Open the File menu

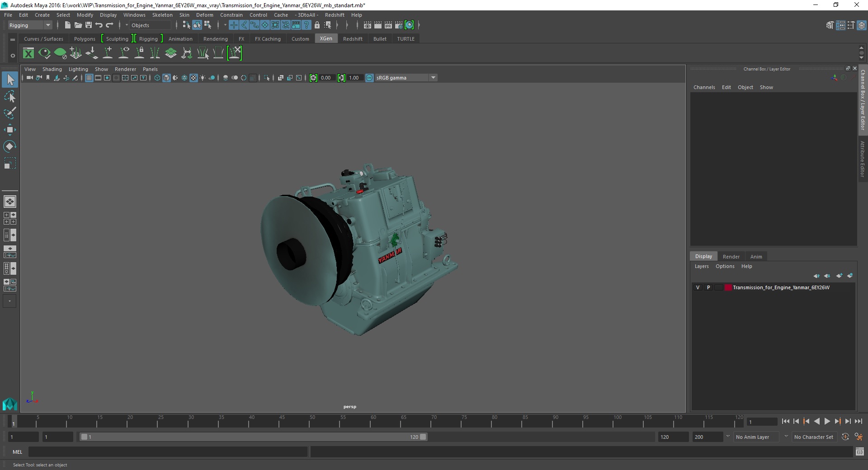pos(8,15)
